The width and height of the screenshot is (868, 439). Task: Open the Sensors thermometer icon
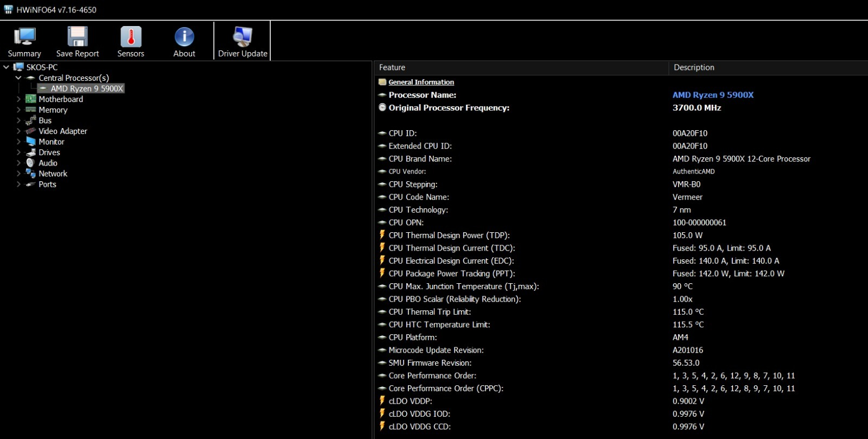point(131,37)
